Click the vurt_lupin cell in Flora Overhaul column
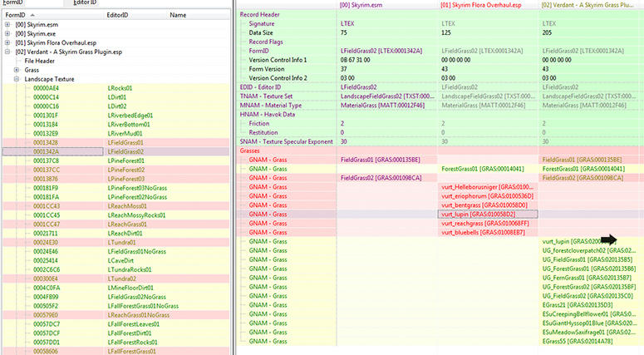The width and height of the screenshot is (644, 355). 488,214
